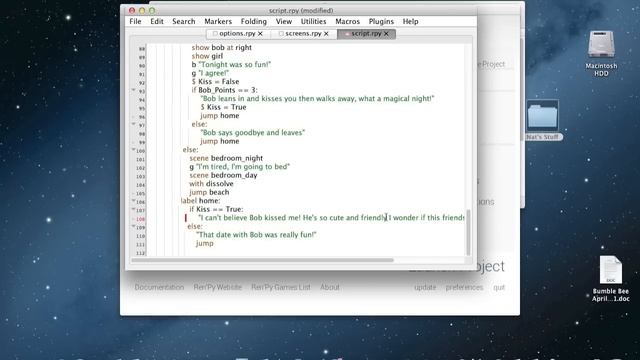
Task: Open the Documentation link in Ren'Py launcher
Action: (159, 287)
